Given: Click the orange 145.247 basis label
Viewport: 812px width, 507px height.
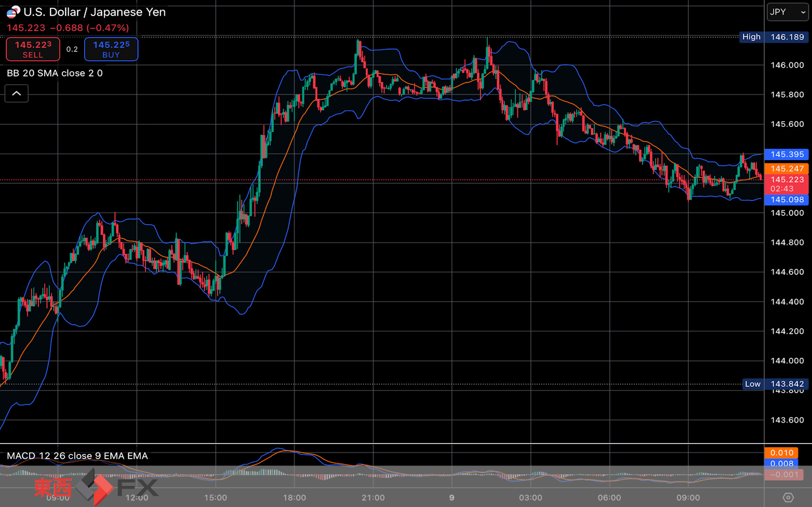Looking at the screenshot, I should (x=787, y=168).
